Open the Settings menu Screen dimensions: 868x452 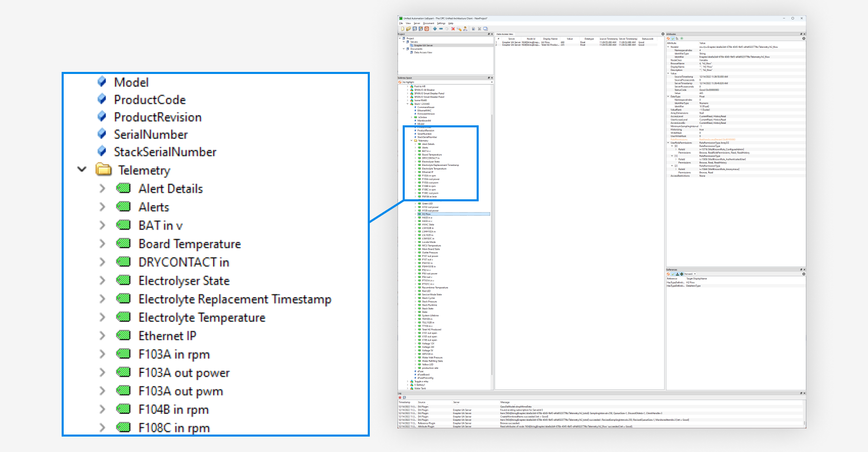pyautogui.click(x=441, y=23)
